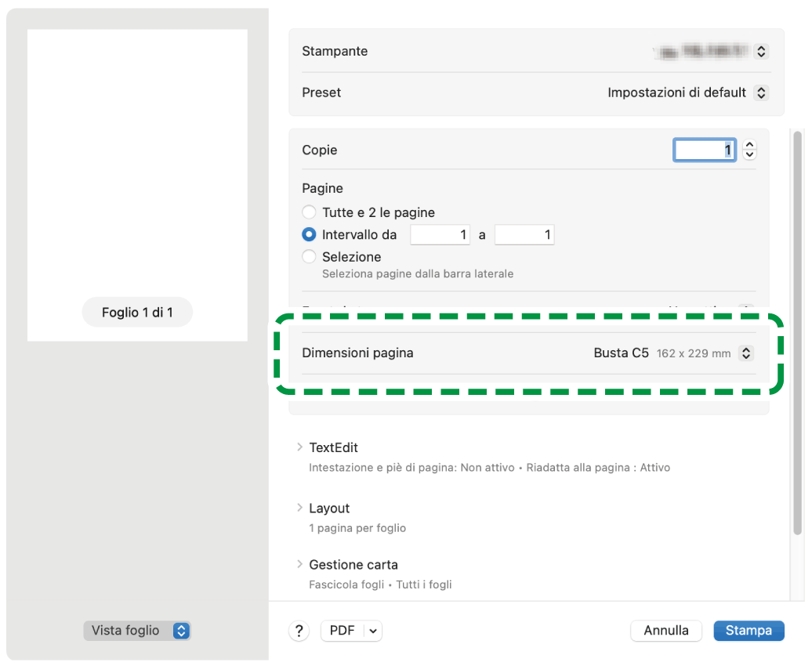Screen dimensions: 812x666
Task: Open the Preset popup menu
Action: (x=761, y=92)
